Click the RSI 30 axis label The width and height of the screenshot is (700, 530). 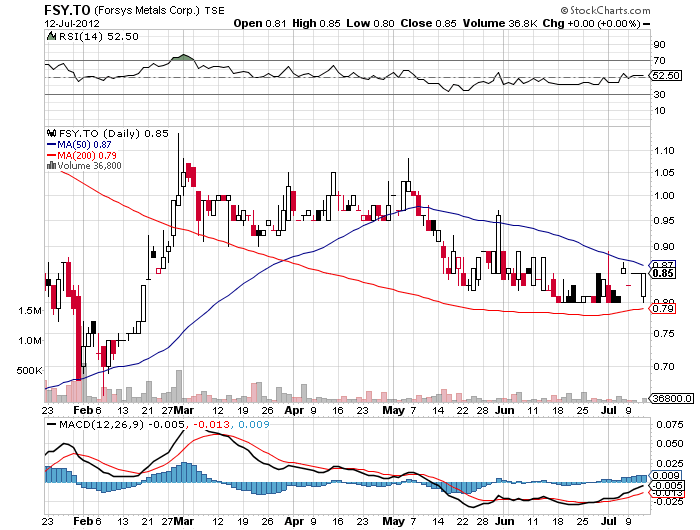[659, 94]
